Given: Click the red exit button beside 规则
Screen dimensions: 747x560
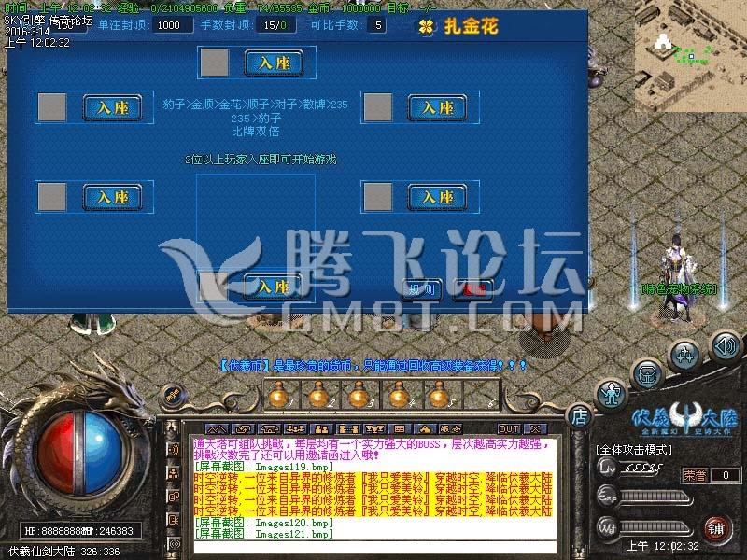Looking at the screenshot, I should tap(473, 289).
